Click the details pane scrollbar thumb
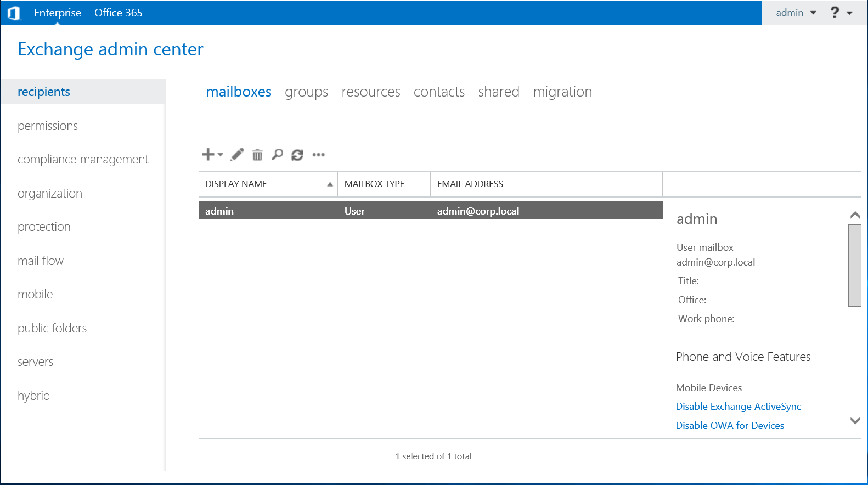The image size is (868, 485). (855, 266)
